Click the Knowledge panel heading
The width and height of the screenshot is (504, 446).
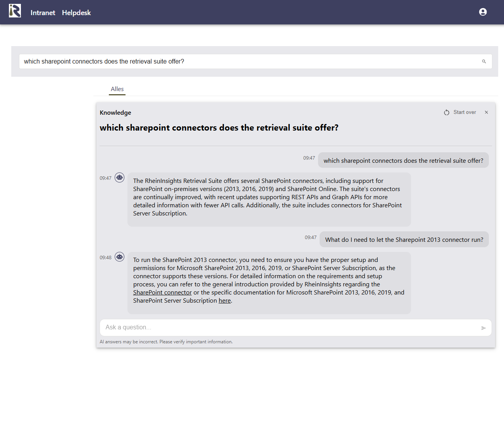(115, 113)
